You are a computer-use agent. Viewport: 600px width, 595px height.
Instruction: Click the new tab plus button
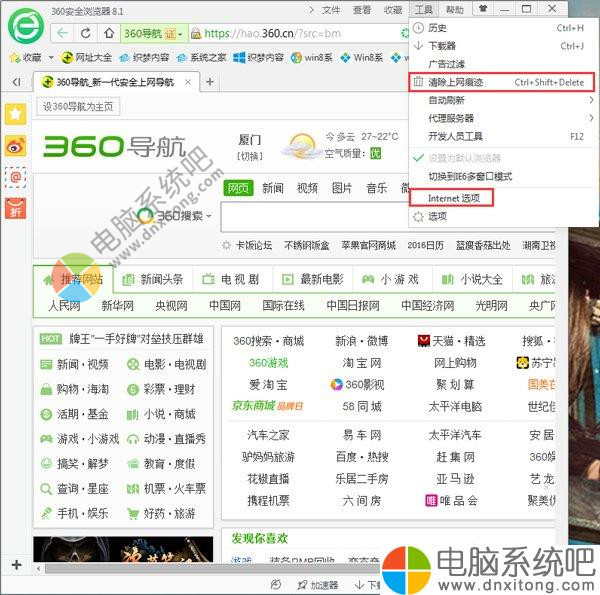click(207, 81)
